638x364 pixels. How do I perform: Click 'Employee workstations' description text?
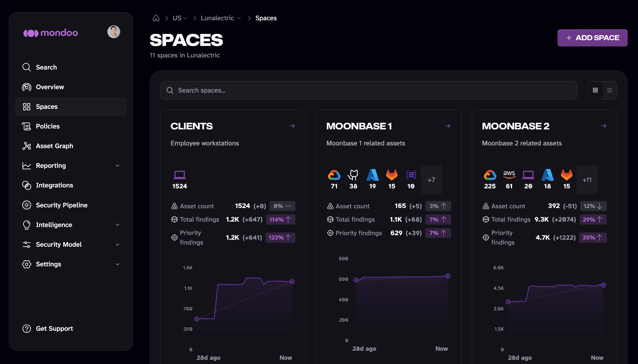pos(205,143)
